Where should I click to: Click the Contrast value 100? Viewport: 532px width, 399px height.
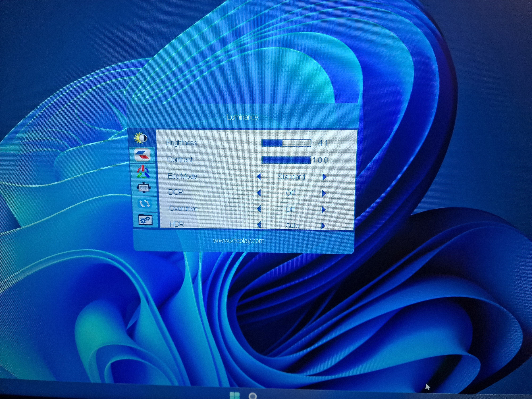(320, 160)
